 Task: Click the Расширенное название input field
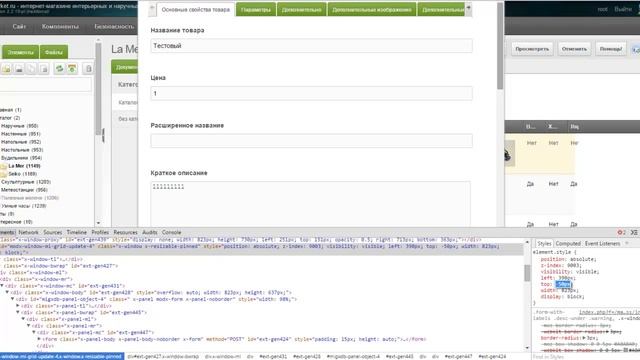pyautogui.click(x=311, y=141)
